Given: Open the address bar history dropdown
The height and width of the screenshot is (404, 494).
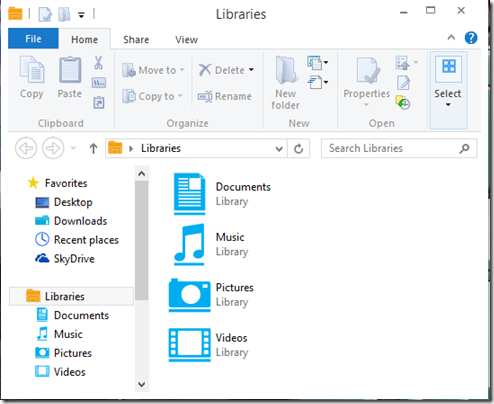Looking at the screenshot, I should click(x=279, y=149).
